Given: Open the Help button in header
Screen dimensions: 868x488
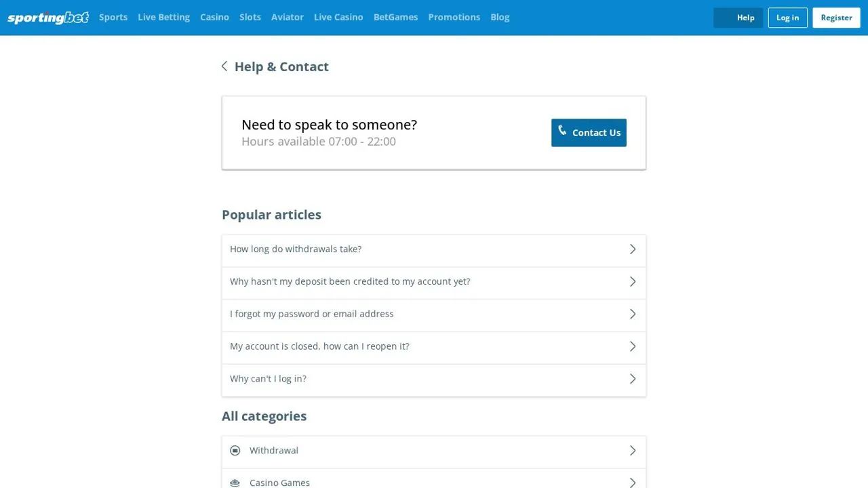Looking at the screenshot, I should [738, 18].
